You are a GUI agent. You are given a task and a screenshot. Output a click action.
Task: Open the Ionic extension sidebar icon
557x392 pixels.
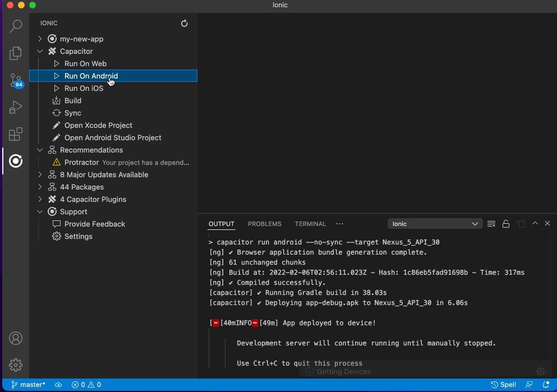click(15, 161)
